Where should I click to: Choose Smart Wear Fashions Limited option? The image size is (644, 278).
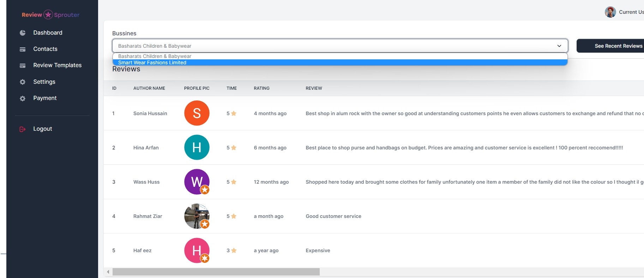coord(340,63)
